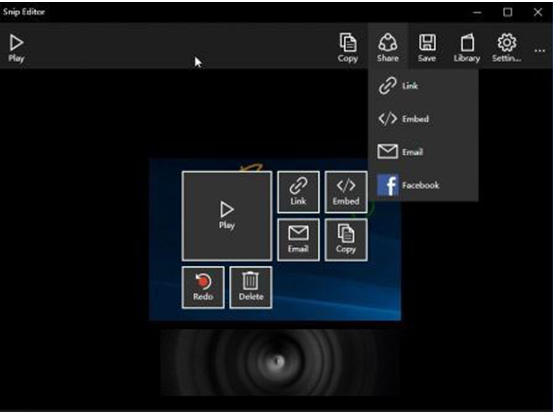Choose Email from the Share dropdown
553x414 pixels.
coord(423,152)
